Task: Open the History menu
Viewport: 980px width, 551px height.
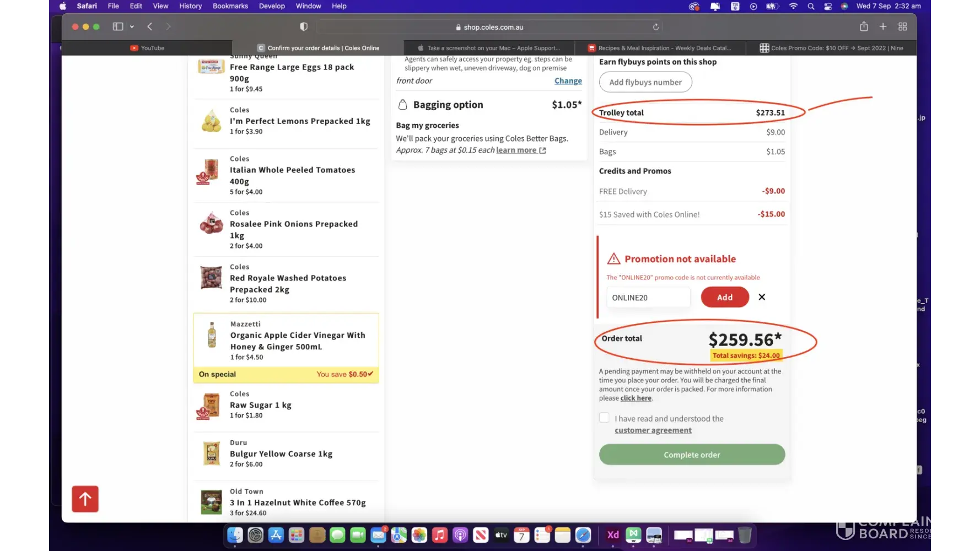Action: 190,6
